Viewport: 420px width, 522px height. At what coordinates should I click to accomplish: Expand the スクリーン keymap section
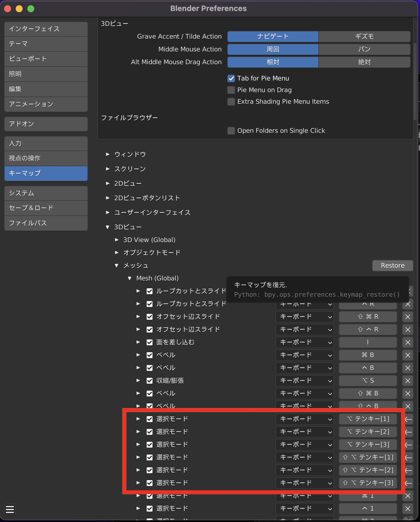click(x=108, y=169)
